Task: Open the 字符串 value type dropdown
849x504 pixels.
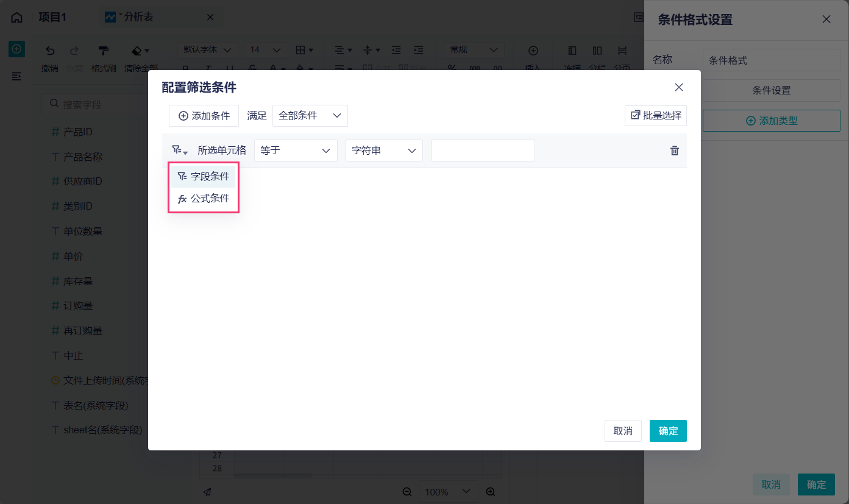Action: tap(384, 151)
